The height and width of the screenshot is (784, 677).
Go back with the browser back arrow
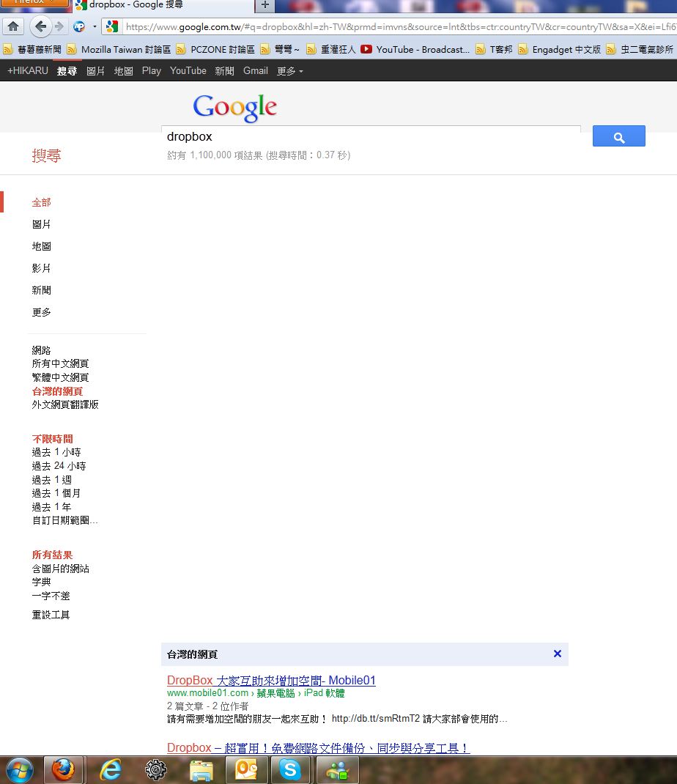coord(40,27)
